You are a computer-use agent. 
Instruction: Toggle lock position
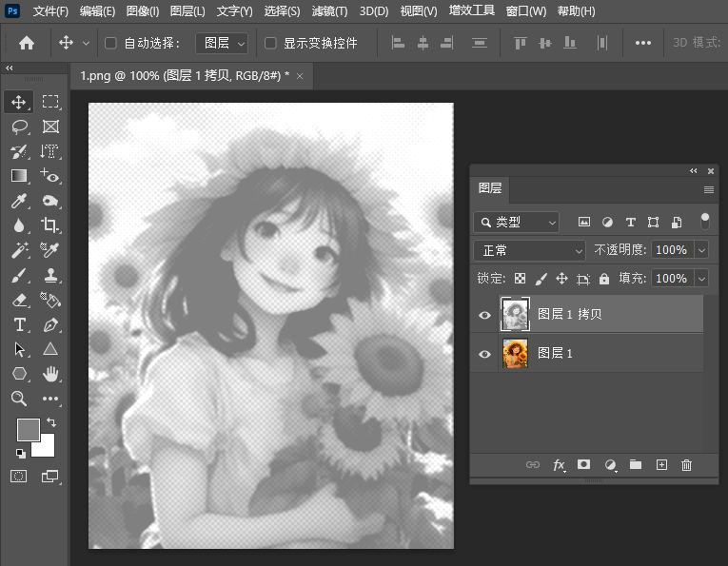click(x=561, y=279)
